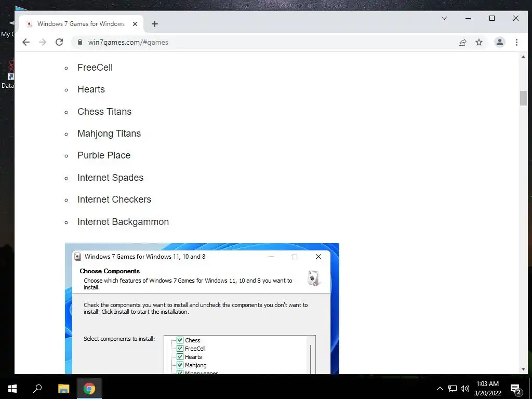
Task: Open the volume control tray icon
Action: 465,389
